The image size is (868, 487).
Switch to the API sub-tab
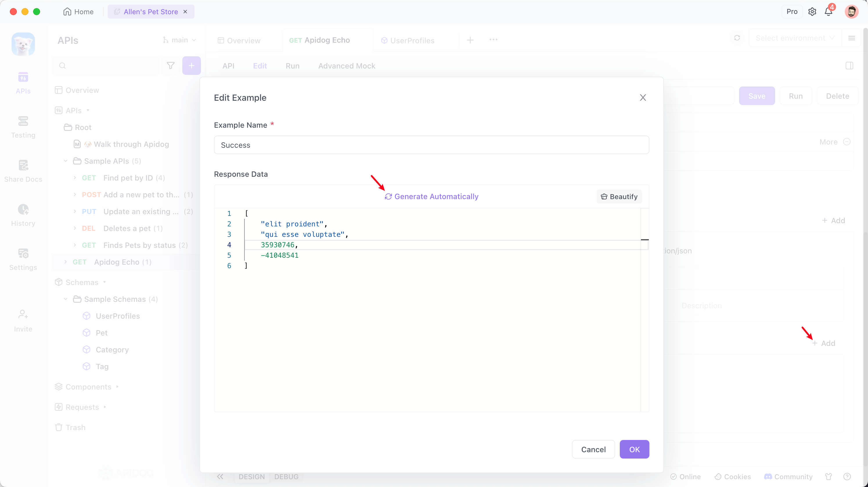click(228, 66)
